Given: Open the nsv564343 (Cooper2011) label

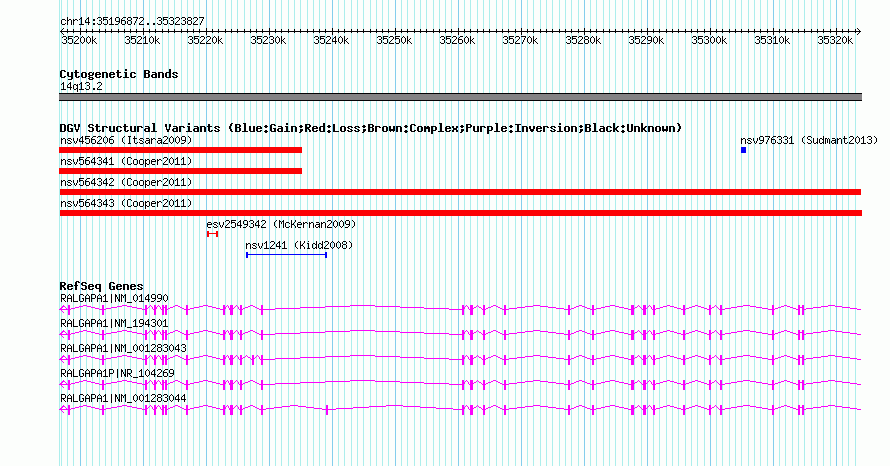Looking at the screenshot, I should 126,203.
